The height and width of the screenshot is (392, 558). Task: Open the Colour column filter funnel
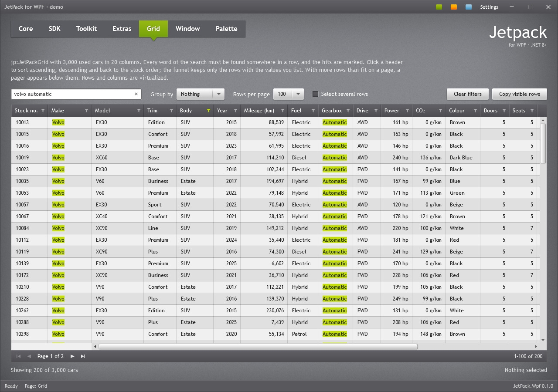pos(475,111)
